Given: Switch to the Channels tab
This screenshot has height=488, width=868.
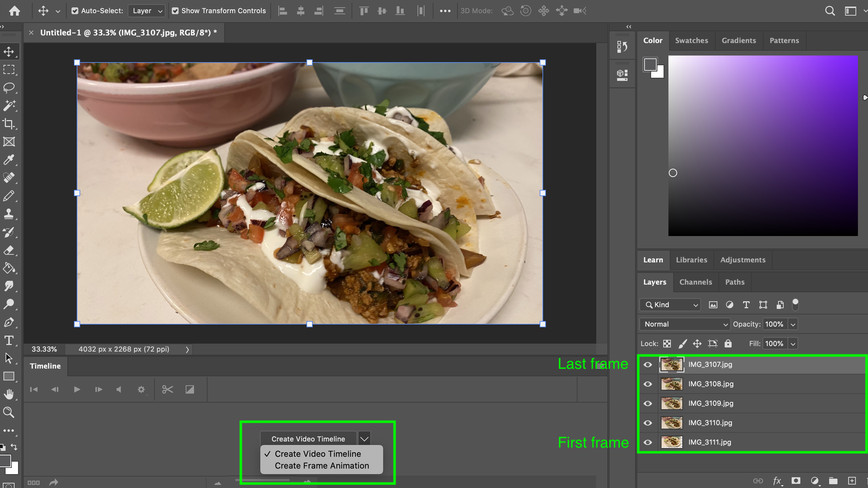Looking at the screenshot, I should (696, 282).
